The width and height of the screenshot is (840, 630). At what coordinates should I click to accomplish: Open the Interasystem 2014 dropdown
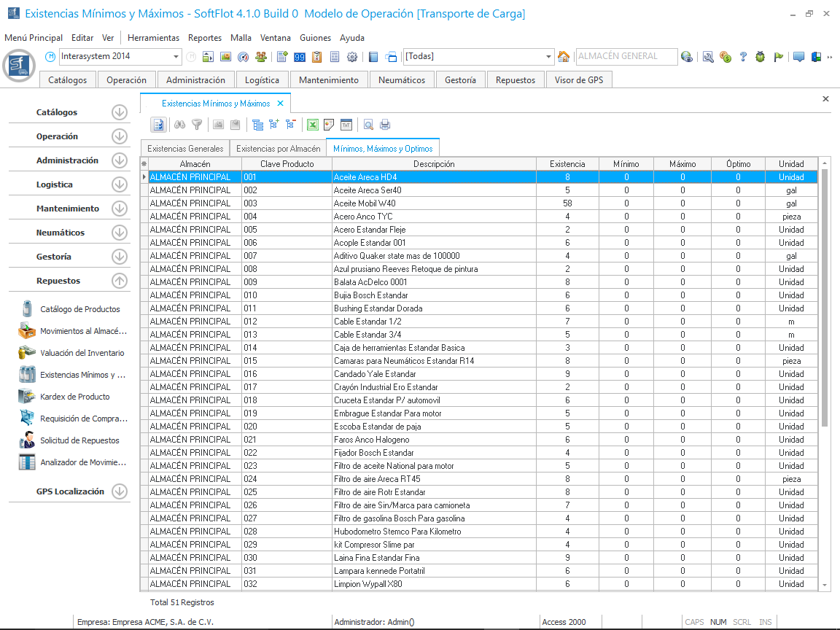point(176,57)
